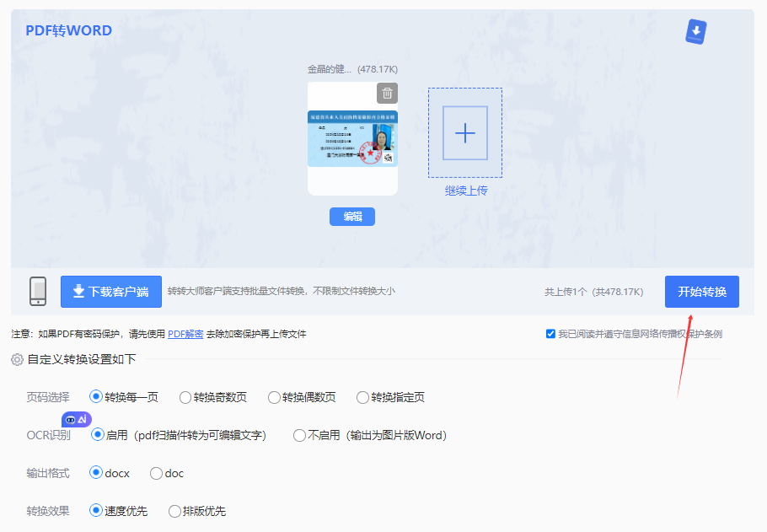Uncheck the 我已阅读并遵守 agreement checkbox
The height and width of the screenshot is (532, 767).
coord(549,332)
